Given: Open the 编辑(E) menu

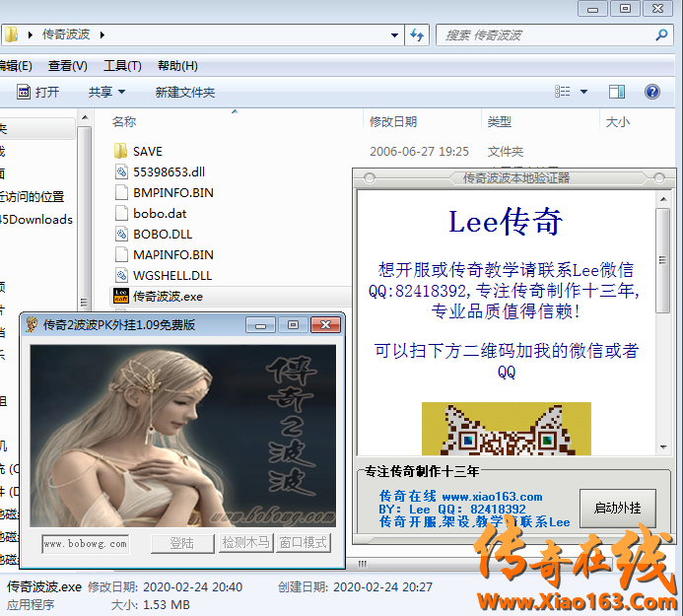Looking at the screenshot, I should click(16, 66).
